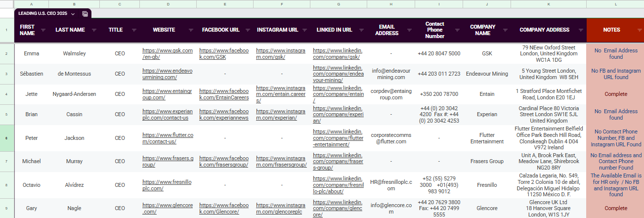Open the INSTAGRAM URL column filter
644x218 pixels.
(304, 30)
